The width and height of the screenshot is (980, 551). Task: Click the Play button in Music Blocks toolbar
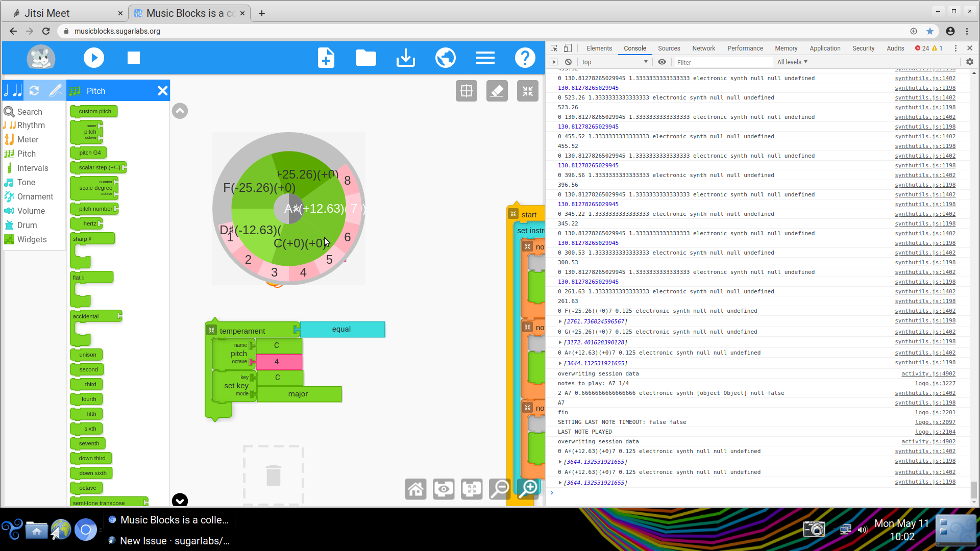pos(93,58)
